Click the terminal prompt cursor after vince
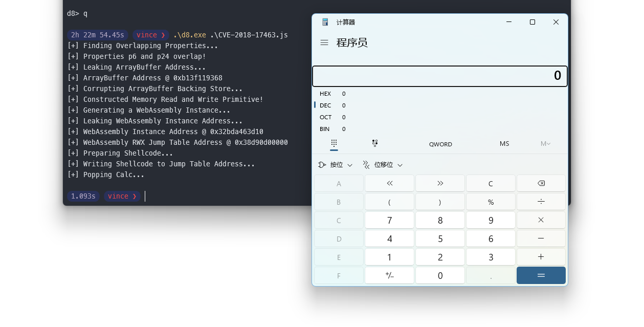Viewport: 644px width, 327px height. tap(145, 196)
